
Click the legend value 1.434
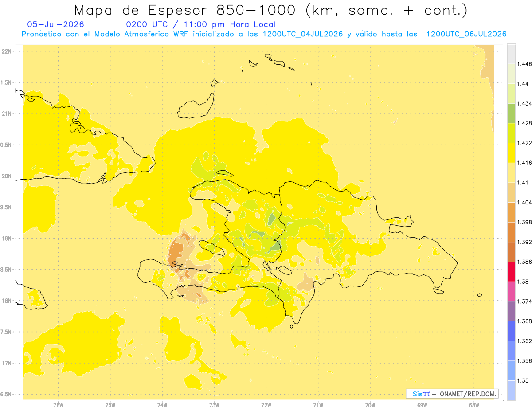pyautogui.click(x=524, y=104)
